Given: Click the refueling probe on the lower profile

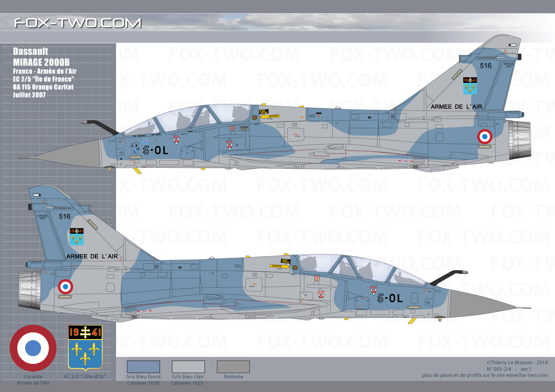Looking at the screenshot, I should [x=449, y=277].
